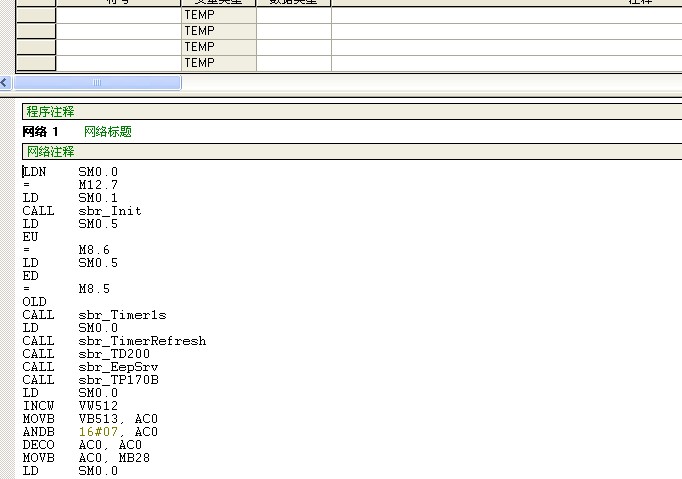682x479 pixels.
Task: Click the horizontal scrollbar thumb grip
Action: pos(97,83)
